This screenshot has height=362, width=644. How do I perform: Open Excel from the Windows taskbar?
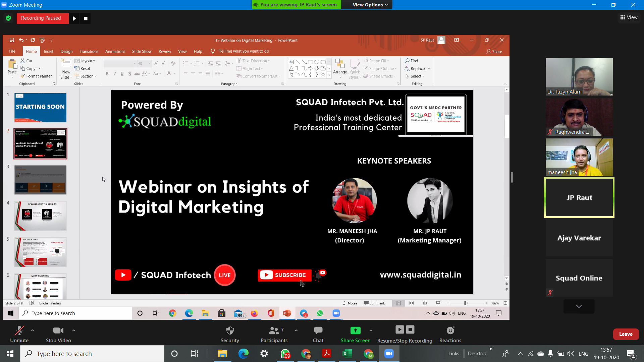tap(347, 354)
